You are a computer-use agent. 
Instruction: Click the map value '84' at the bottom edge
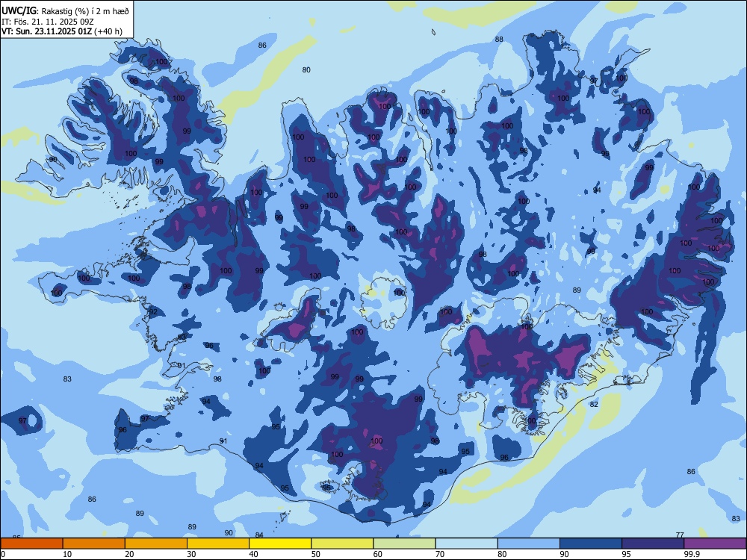click(x=259, y=535)
